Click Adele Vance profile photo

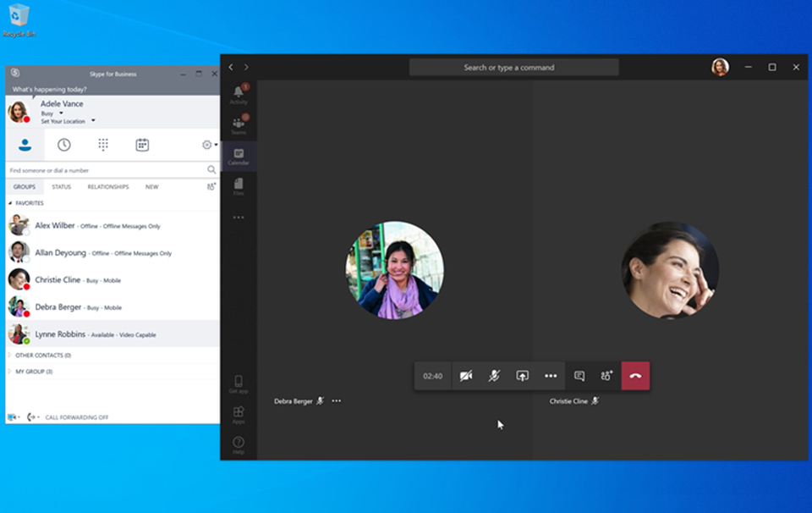click(19, 112)
